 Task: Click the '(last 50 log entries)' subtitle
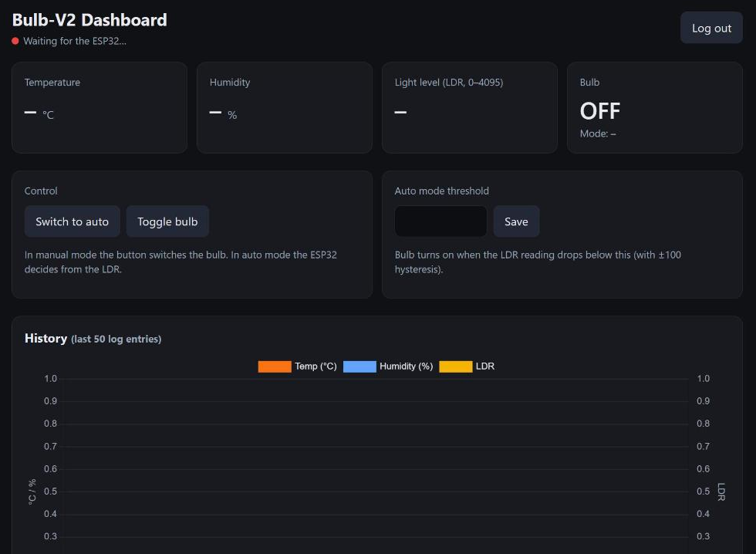pos(116,339)
